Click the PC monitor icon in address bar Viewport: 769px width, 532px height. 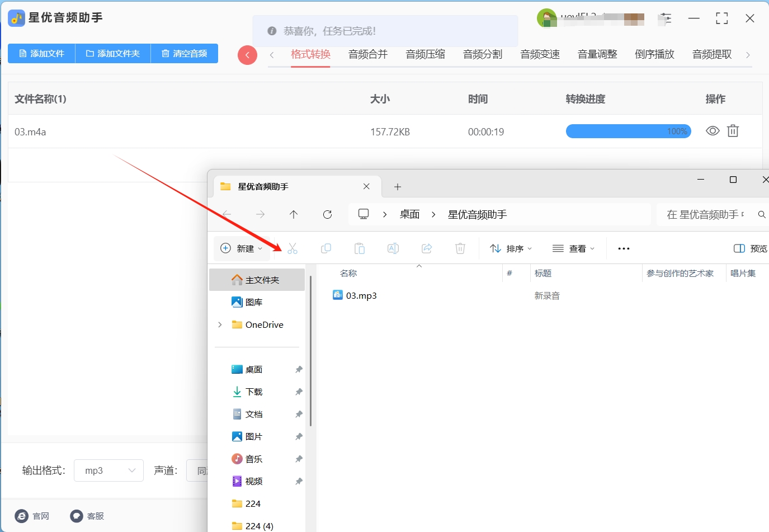click(364, 214)
